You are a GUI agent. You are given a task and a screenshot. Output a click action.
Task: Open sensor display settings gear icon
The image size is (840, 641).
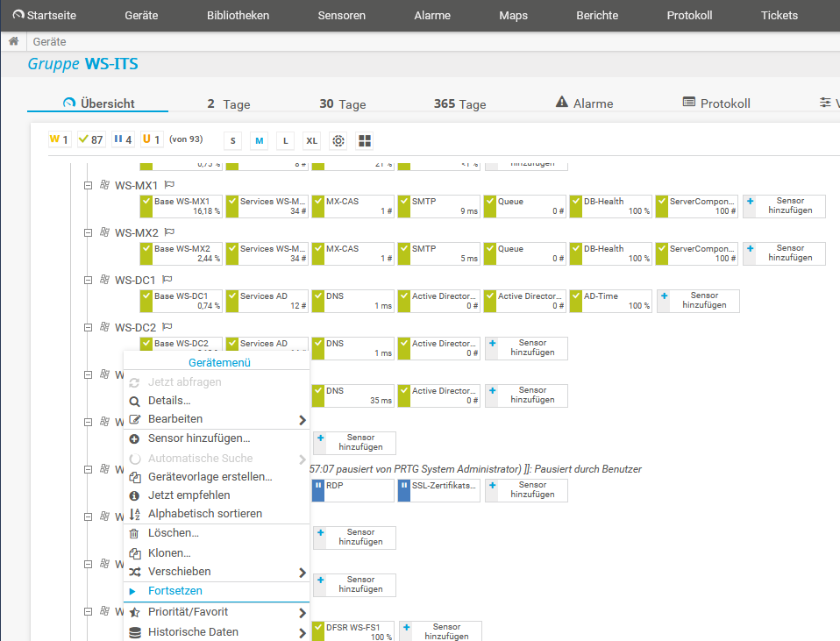[338, 141]
